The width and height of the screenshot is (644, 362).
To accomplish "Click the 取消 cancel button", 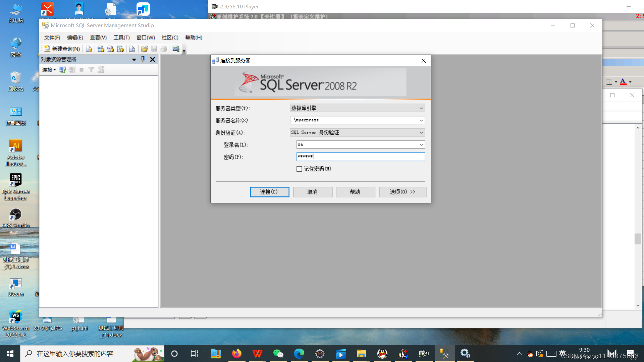I will [313, 192].
